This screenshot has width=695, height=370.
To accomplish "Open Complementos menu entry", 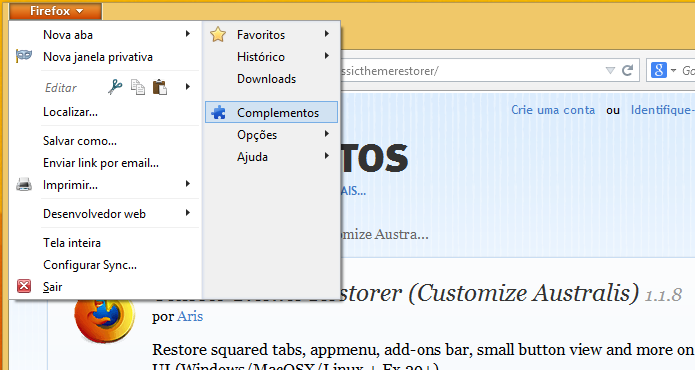I will point(271,112).
